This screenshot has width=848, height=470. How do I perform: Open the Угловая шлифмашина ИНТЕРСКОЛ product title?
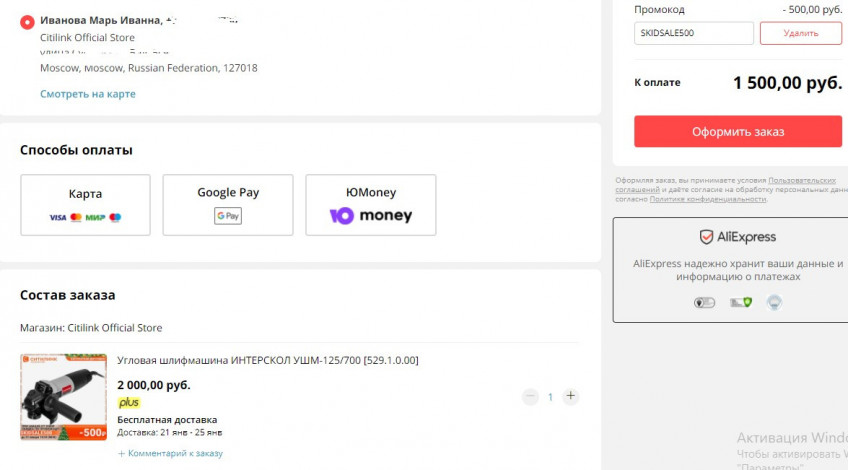click(267, 360)
